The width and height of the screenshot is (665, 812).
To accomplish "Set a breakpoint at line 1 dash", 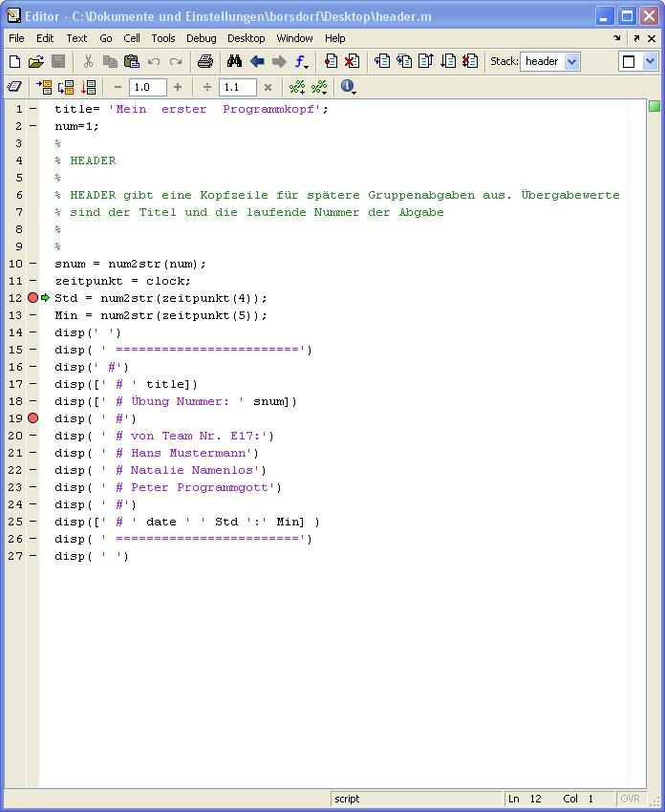I will [33, 109].
